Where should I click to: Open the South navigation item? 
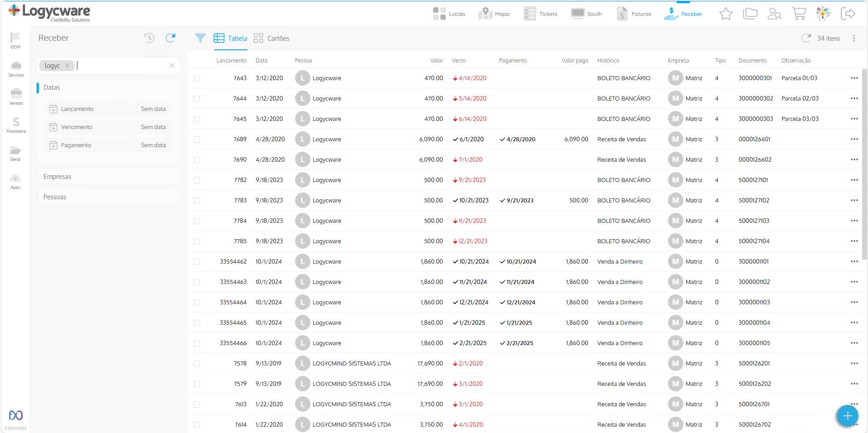[x=586, y=14]
